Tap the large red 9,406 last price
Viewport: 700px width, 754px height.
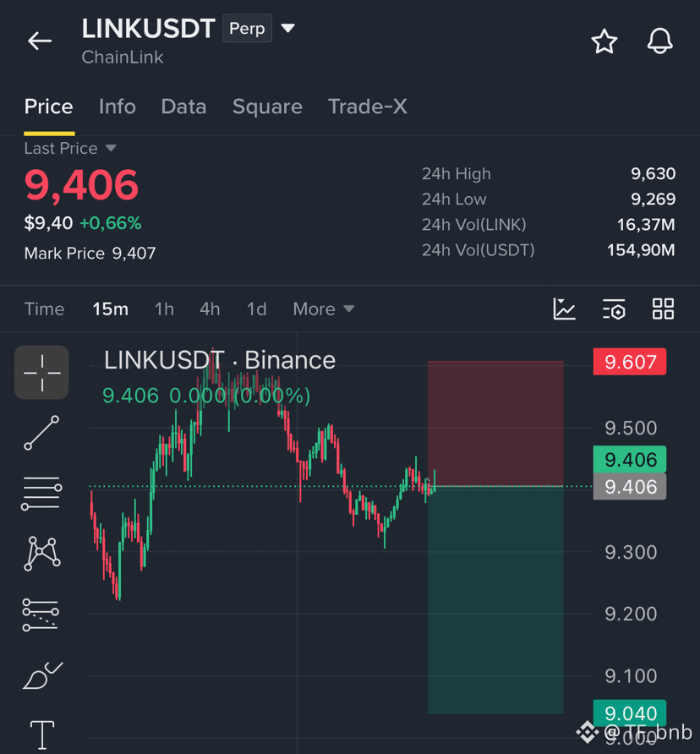pos(81,184)
